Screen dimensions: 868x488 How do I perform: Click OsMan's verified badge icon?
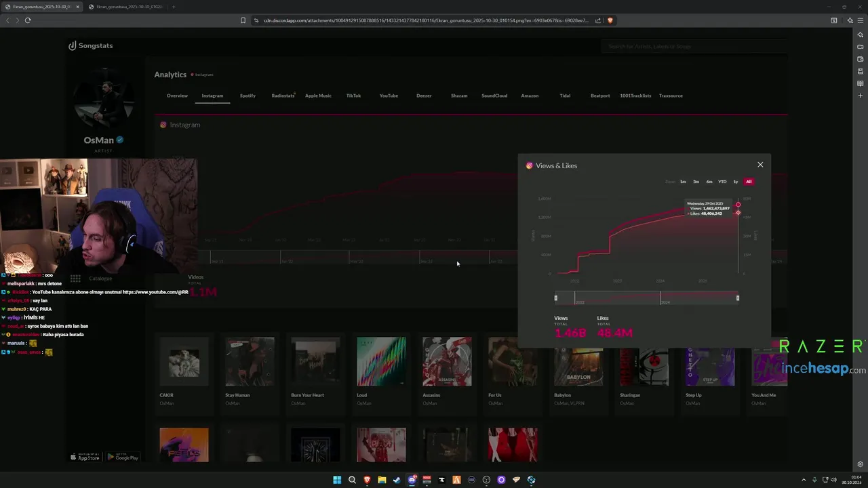click(119, 140)
